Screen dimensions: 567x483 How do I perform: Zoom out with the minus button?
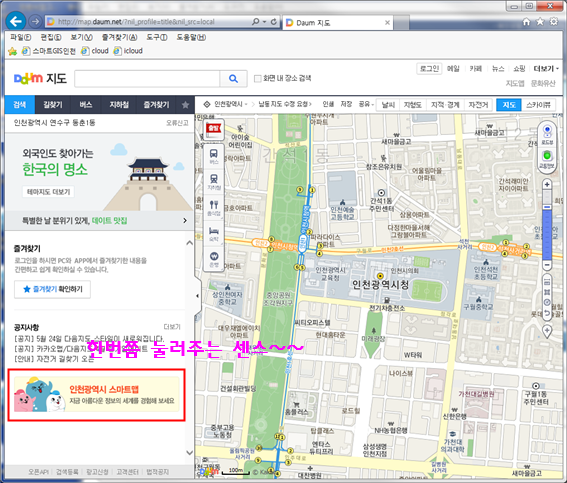pos(547,265)
